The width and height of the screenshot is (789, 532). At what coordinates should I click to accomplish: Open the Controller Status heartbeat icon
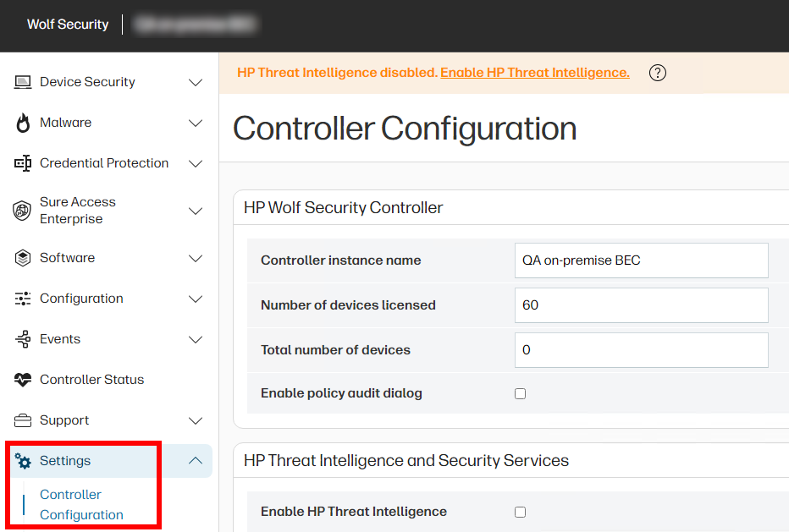point(21,379)
